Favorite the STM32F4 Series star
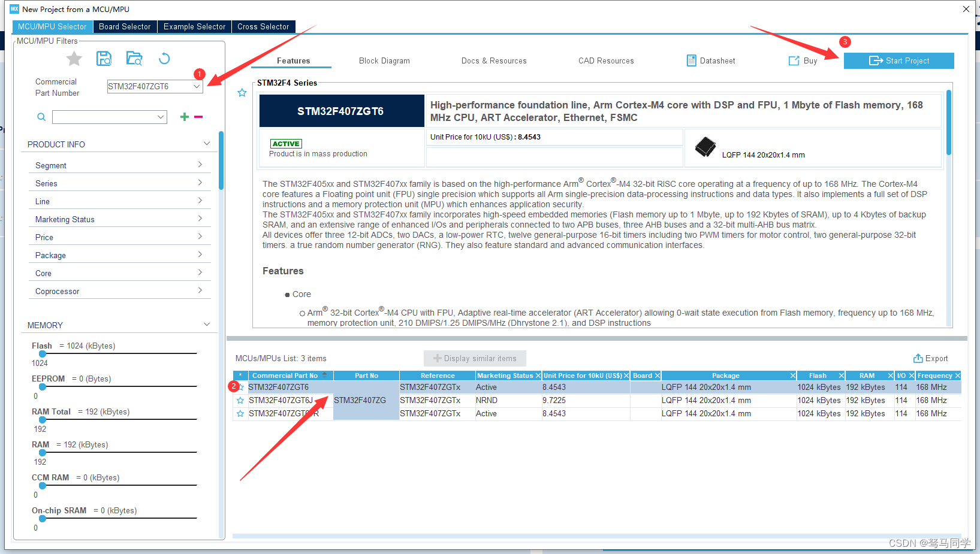 click(x=242, y=93)
